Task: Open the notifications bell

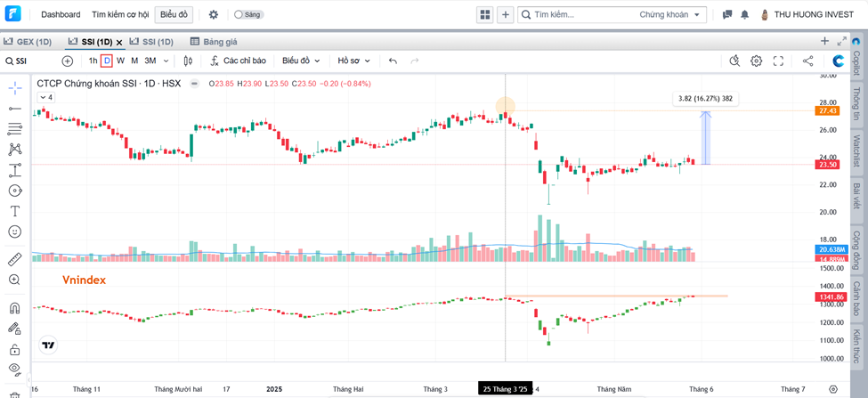Action: pyautogui.click(x=745, y=15)
